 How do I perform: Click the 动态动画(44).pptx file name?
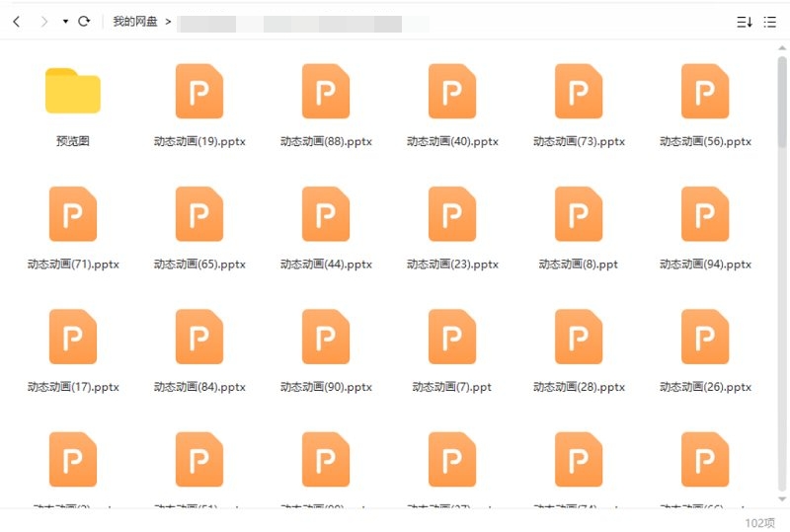tap(326, 265)
